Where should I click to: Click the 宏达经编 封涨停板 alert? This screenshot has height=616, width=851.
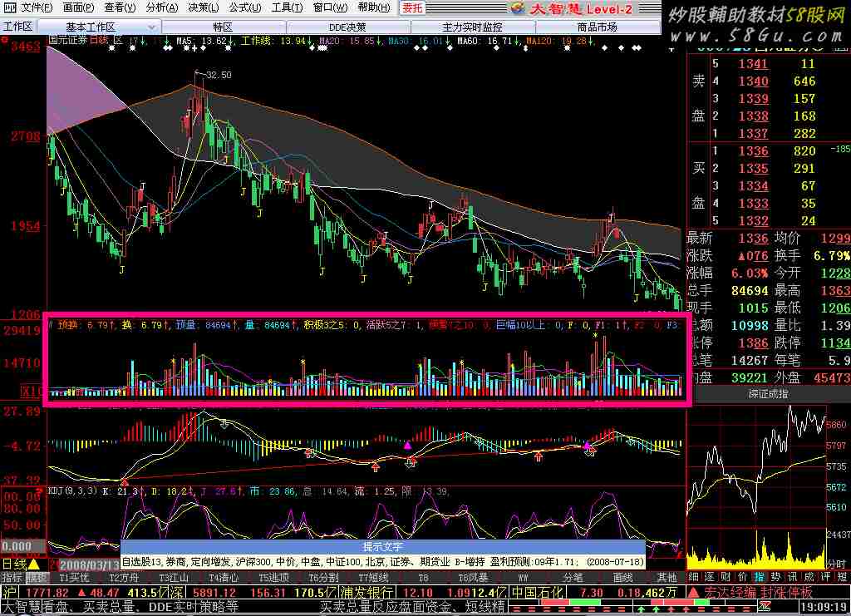tap(757, 592)
